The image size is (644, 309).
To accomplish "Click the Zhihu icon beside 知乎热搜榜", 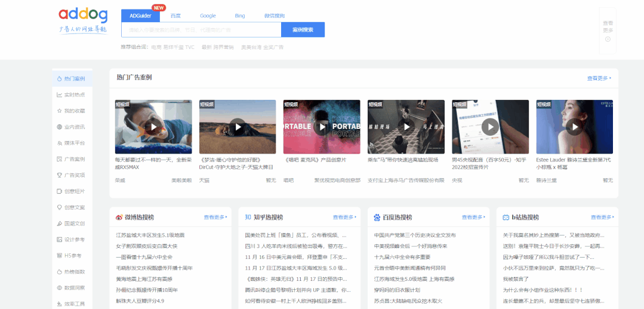I will 248,217.
